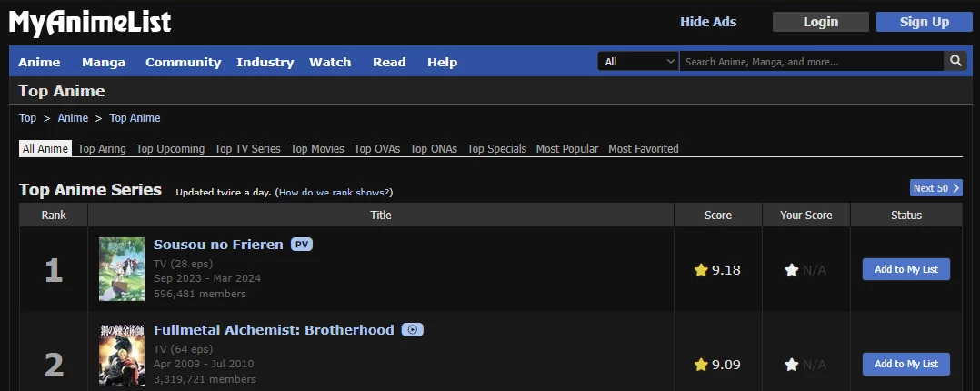
Task: Click the Title column header
Action: [x=381, y=215]
